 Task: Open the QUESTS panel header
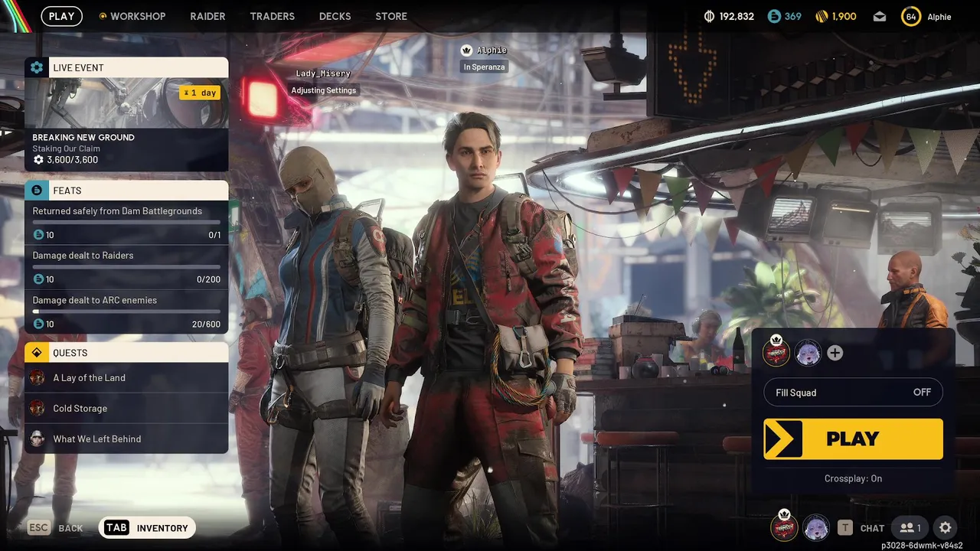coord(126,353)
